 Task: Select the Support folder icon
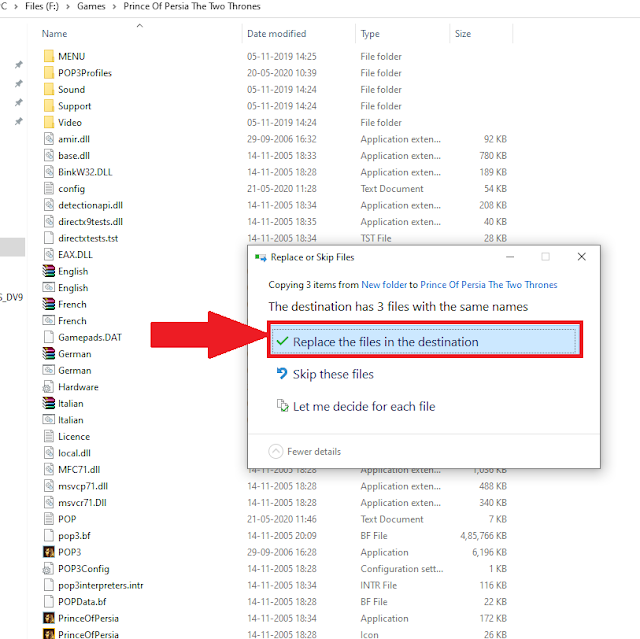pos(49,106)
